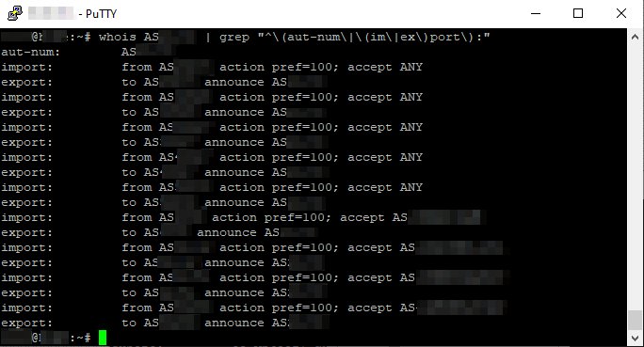The image size is (644, 347).
Task: Click the green terminal cursor block
Action: pos(103,338)
